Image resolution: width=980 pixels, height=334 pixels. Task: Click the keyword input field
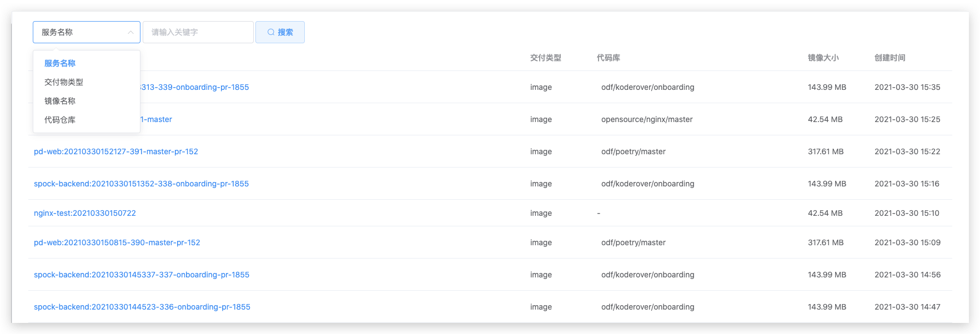pyautogui.click(x=198, y=32)
